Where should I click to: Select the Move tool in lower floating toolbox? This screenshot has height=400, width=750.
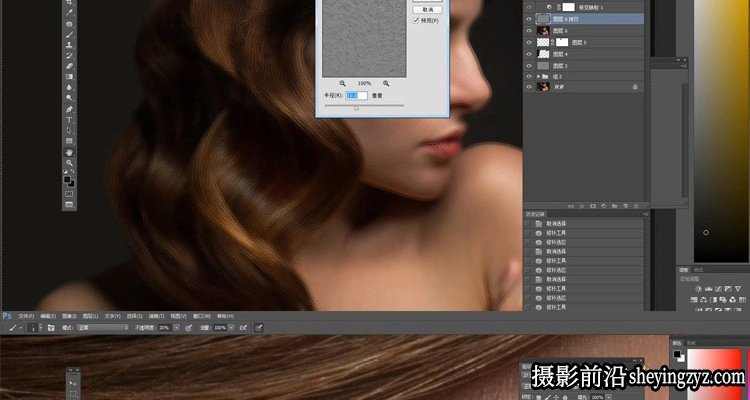pos(73,383)
